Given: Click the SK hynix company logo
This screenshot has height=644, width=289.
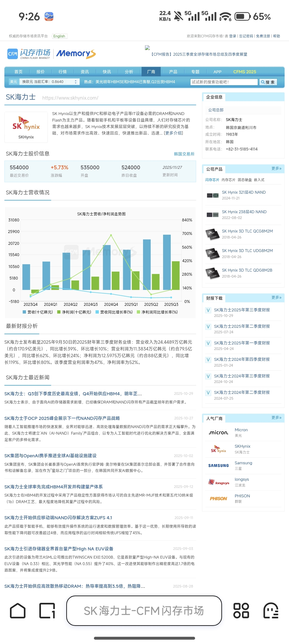Looking at the screenshot, I should (26, 123).
